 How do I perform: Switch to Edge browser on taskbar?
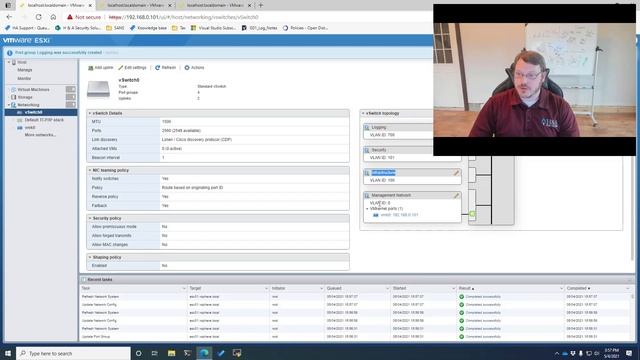pos(204,353)
